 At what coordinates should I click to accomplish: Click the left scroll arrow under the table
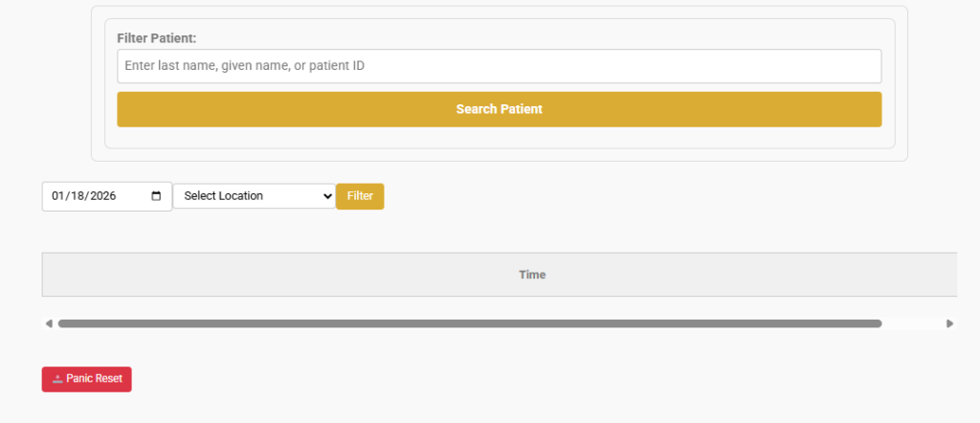pos(49,323)
